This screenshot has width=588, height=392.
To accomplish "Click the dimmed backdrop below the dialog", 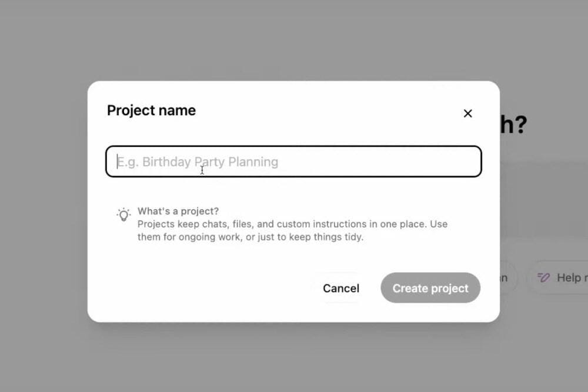I will [294, 357].
